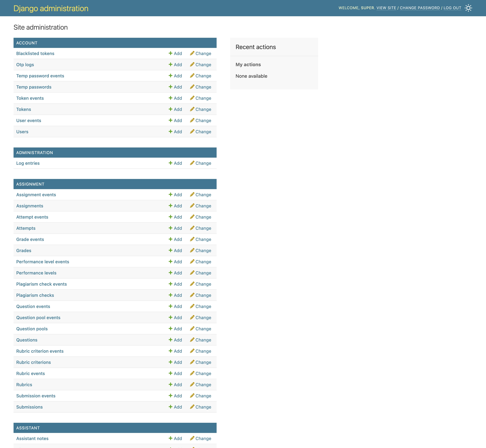The width and height of the screenshot is (486, 448).
Task: Click the pencil icon for Log entries
Action: point(192,163)
